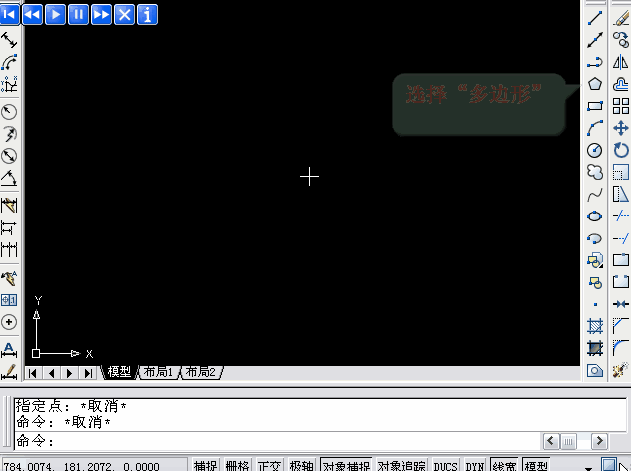The width and height of the screenshot is (631, 471).
Task: Select the Hatch tool
Action: click(x=594, y=326)
